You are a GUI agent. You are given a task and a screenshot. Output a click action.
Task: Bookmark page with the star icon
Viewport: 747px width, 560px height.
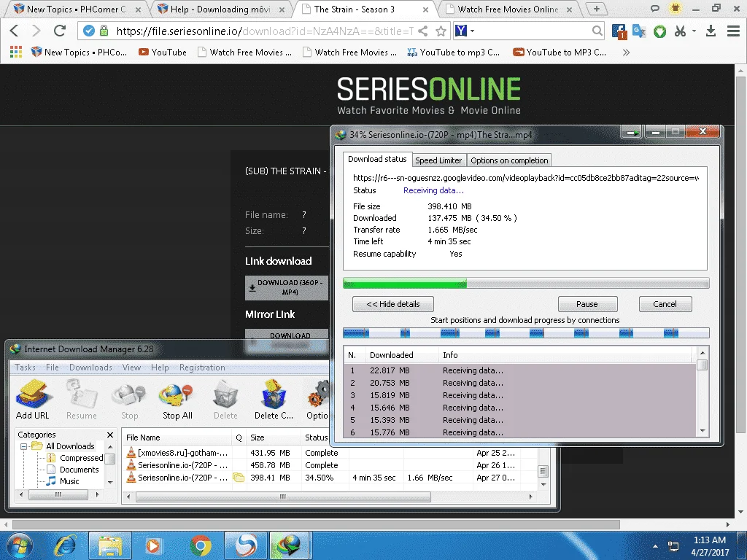click(x=441, y=31)
